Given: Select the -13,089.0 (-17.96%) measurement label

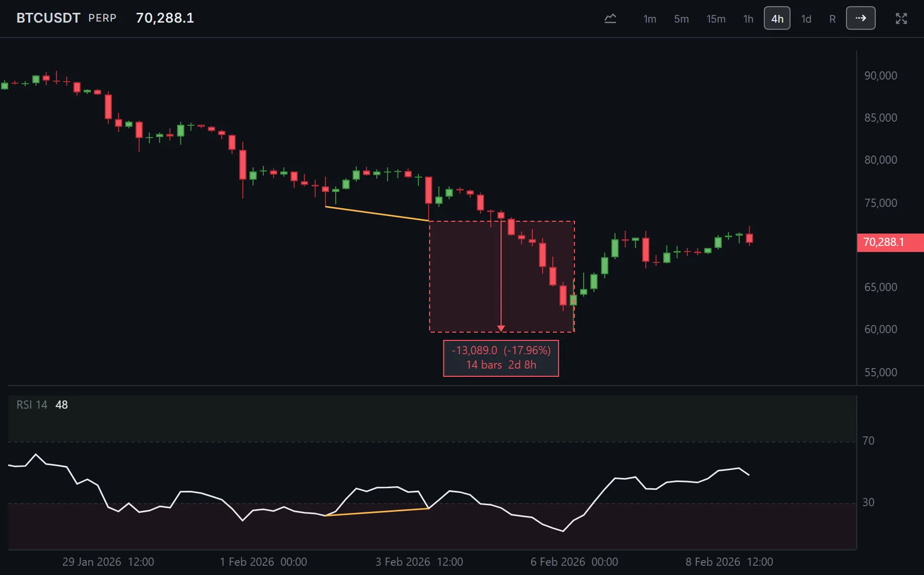Looking at the screenshot, I should click(x=501, y=351).
